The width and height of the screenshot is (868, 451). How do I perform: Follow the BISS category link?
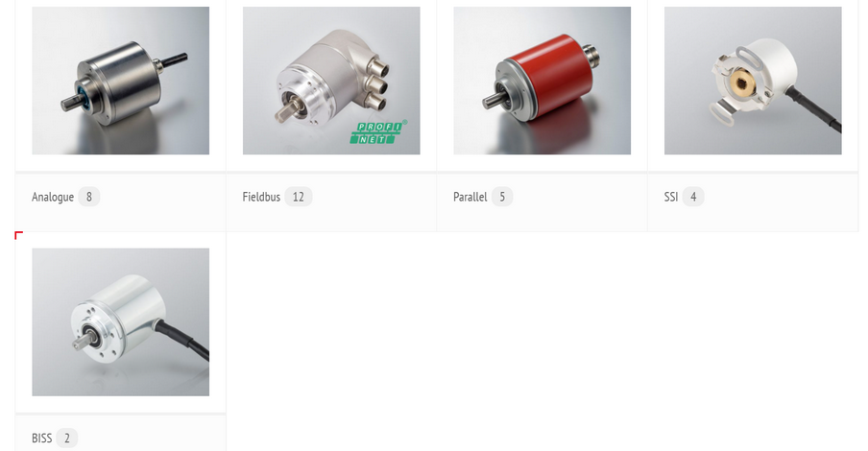pyautogui.click(x=41, y=439)
